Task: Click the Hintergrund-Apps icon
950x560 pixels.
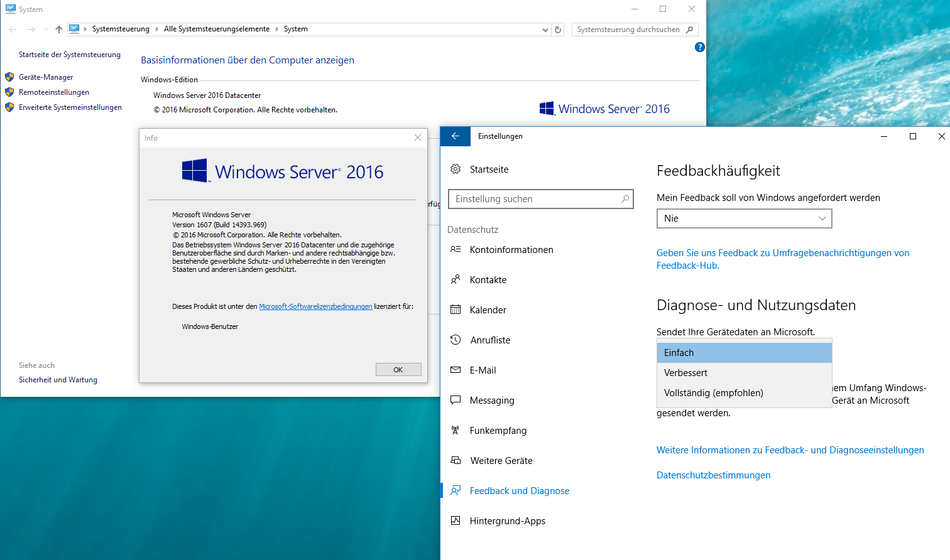Action: tap(456, 520)
